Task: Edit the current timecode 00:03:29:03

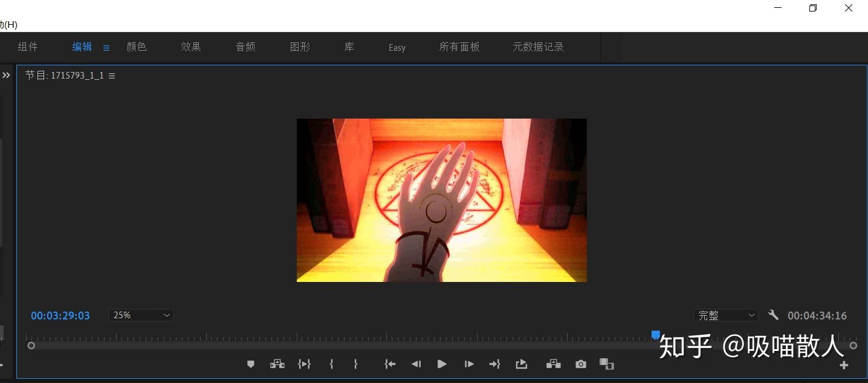Action: 60,315
